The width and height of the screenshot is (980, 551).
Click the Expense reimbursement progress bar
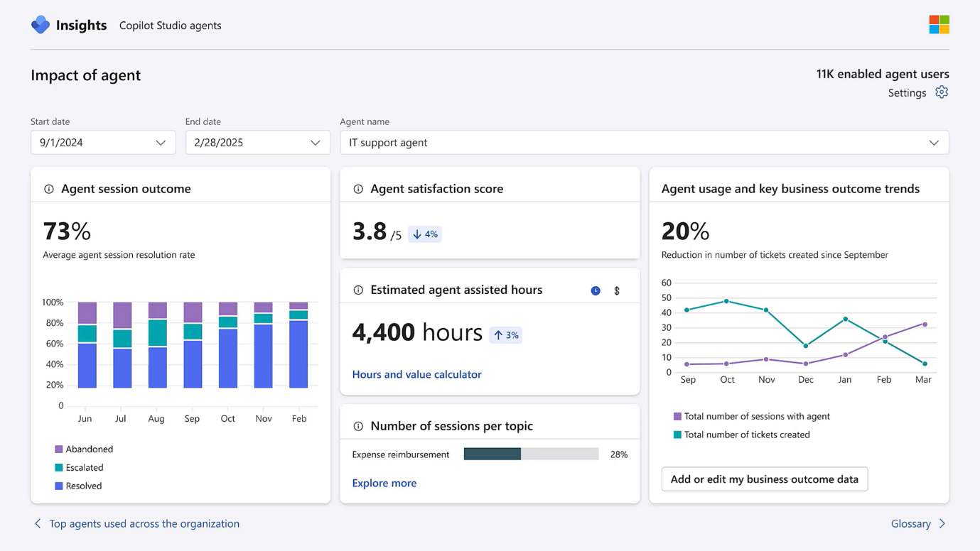click(531, 454)
